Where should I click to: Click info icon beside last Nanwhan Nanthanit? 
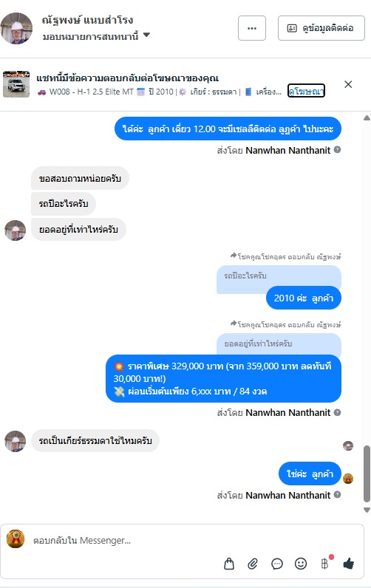337,495
